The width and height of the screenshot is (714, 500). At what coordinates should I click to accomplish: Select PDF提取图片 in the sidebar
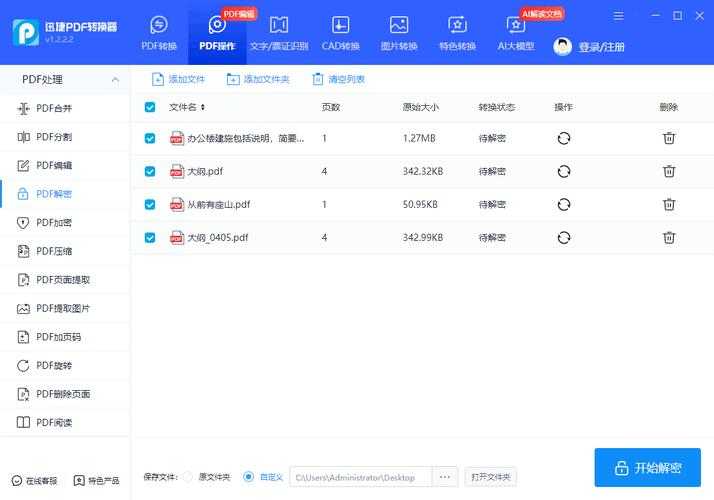pyautogui.click(x=65, y=308)
